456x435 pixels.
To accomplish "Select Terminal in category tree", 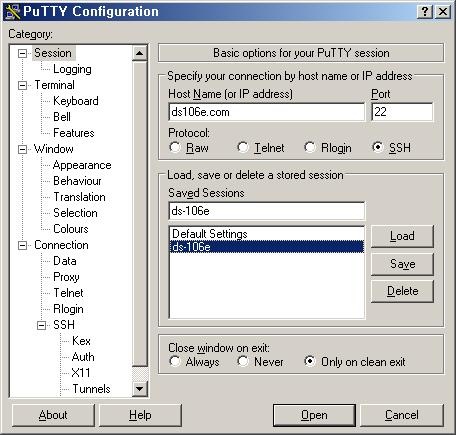I will [x=54, y=85].
